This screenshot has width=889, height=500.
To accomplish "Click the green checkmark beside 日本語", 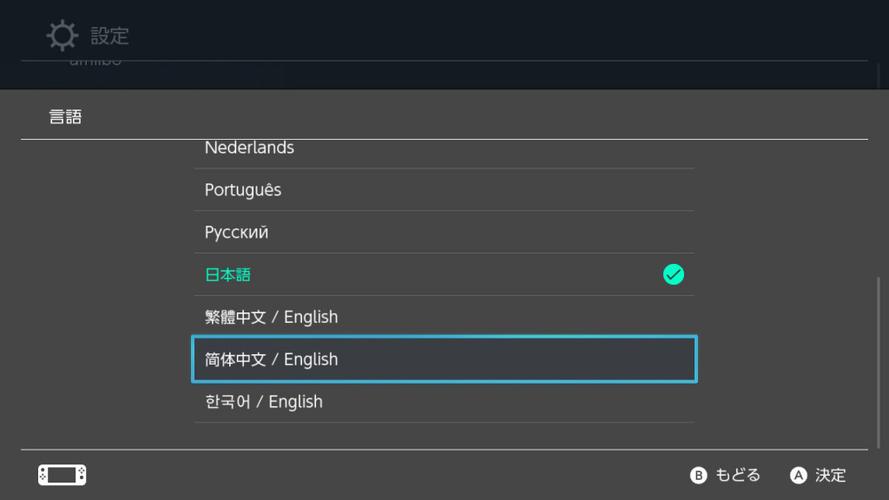I will [x=673, y=274].
